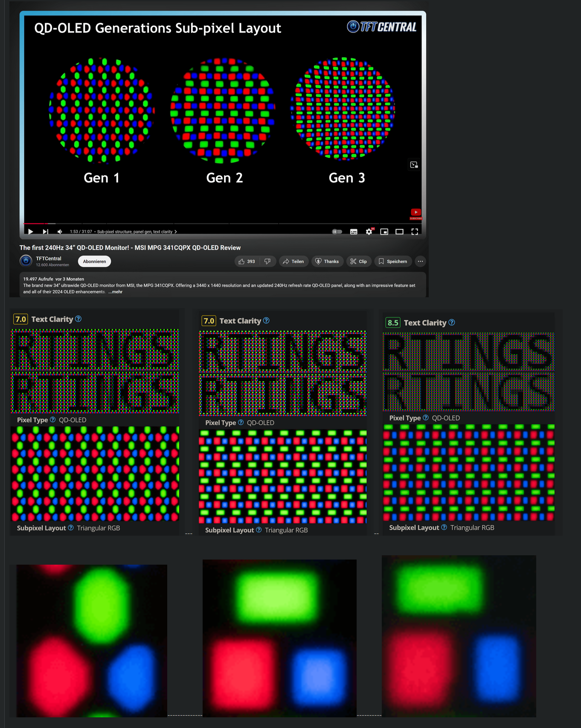Click the video timestamp '1:53 / 31:07'

click(x=81, y=232)
